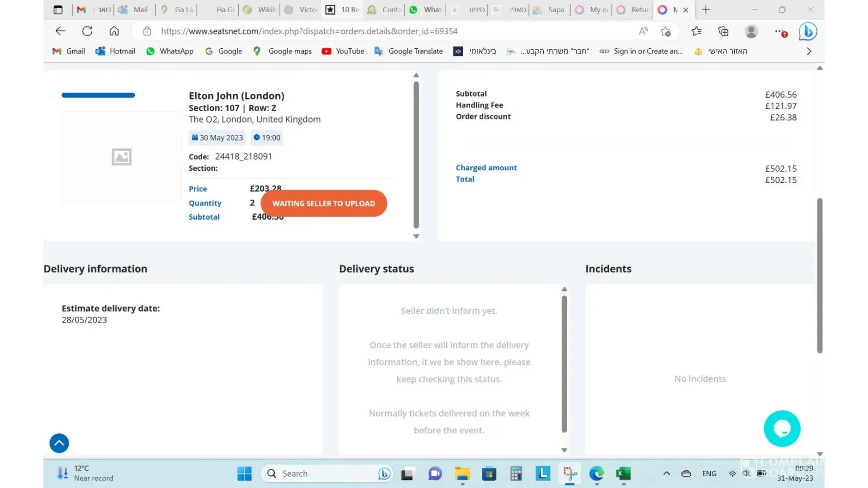Image resolution: width=868 pixels, height=488 pixels.
Task: Open the YouTube bookmark
Action: pyautogui.click(x=343, y=51)
